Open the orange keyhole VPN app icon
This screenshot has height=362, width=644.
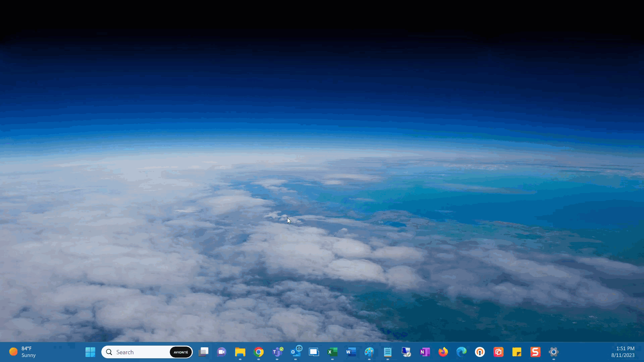[x=480, y=352]
